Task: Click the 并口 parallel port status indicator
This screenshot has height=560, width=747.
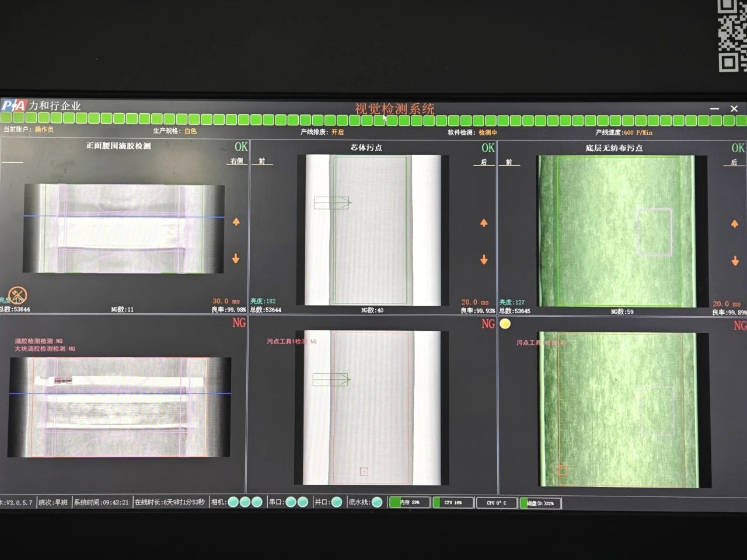Action: tap(337, 502)
